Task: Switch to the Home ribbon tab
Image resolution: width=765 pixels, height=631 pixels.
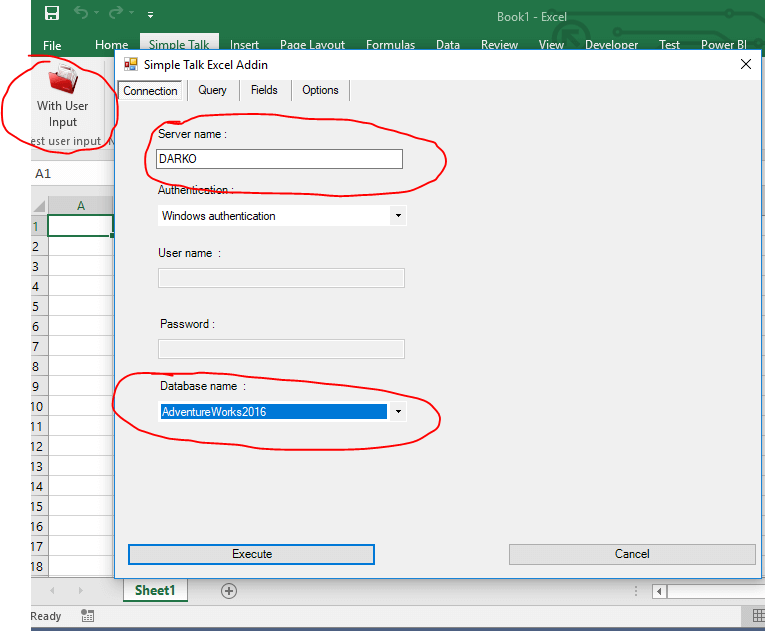Action: (x=111, y=45)
